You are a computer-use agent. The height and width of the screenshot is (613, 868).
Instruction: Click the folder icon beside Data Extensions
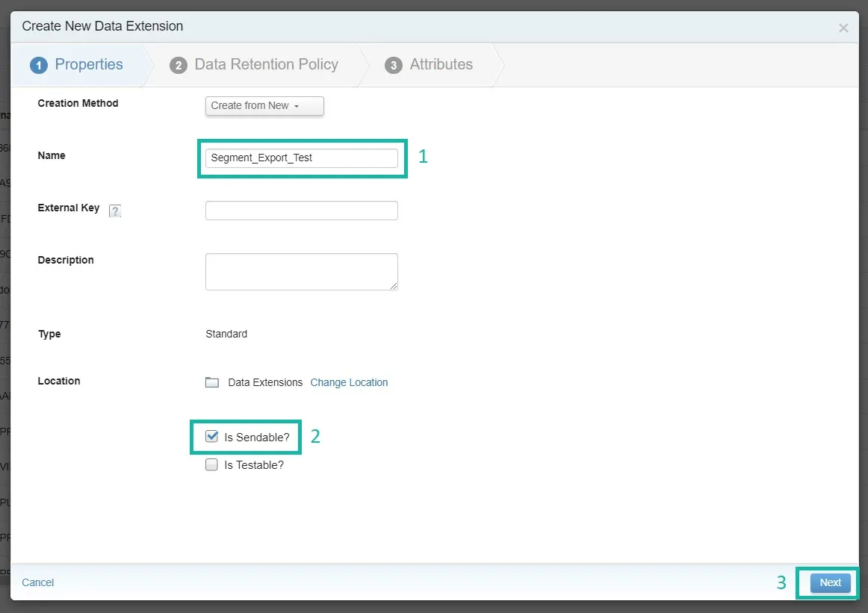tap(211, 382)
